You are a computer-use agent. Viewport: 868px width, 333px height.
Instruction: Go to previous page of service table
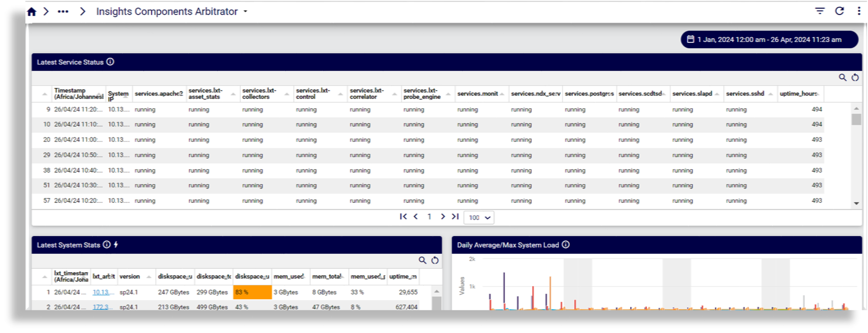pyautogui.click(x=416, y=217)
